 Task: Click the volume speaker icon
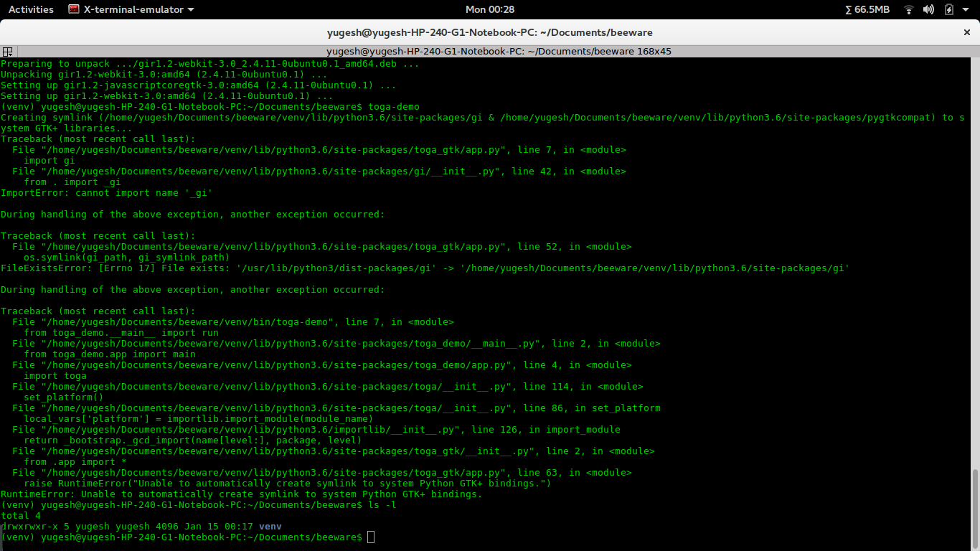(x=928, y=9)
